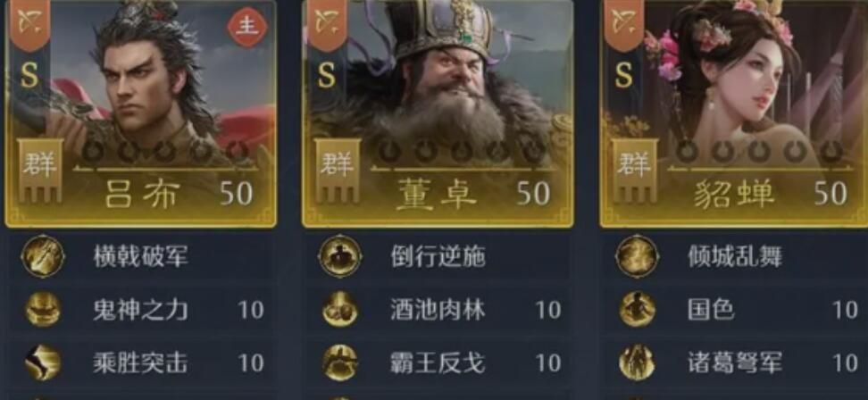Image resolution: width=868 pixels, height=400 pixels.
Task: Select the 霸王反戈 skill name text
Action: click(x=438, y=363)
